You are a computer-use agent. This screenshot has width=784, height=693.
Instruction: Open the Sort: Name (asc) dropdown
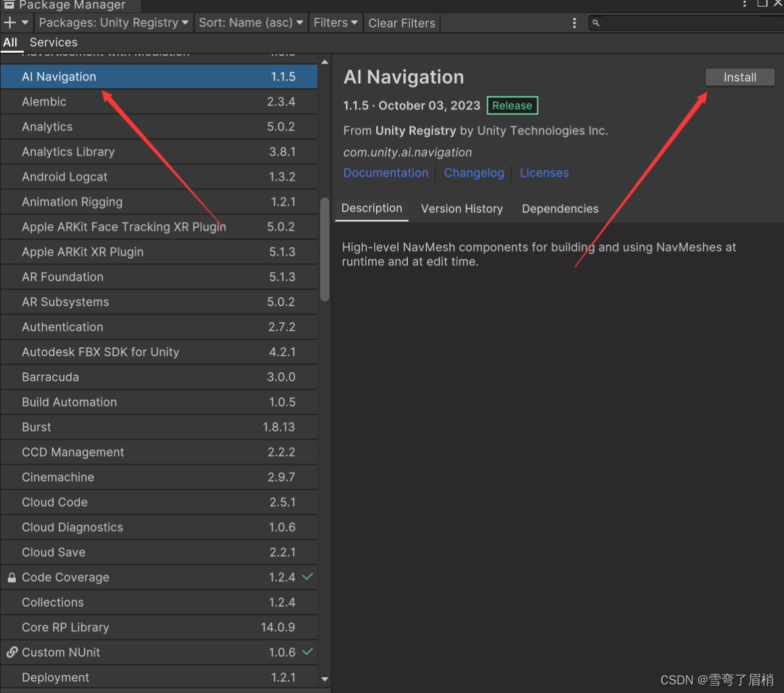[251, 22]
